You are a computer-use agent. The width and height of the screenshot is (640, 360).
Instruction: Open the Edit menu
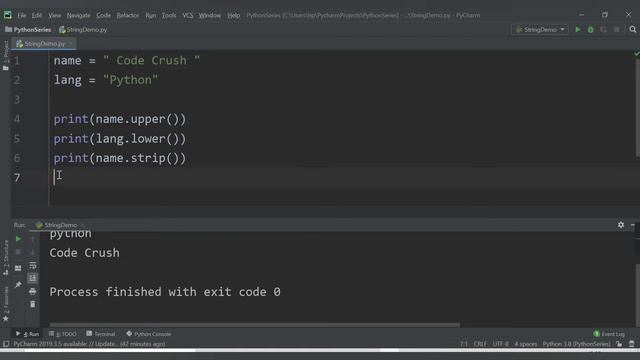pyautogui.click(x=37, y=15)
